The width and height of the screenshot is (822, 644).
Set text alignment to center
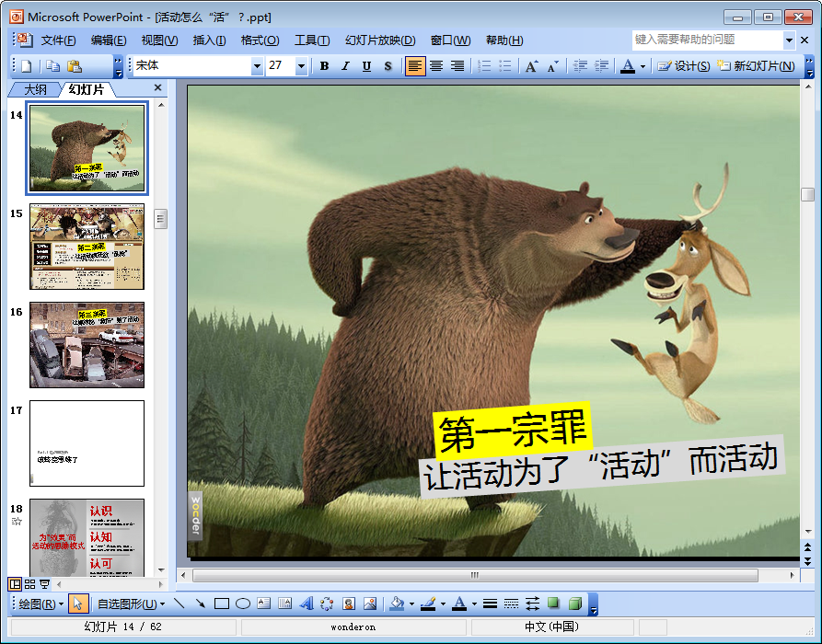[x=436, y=66]
